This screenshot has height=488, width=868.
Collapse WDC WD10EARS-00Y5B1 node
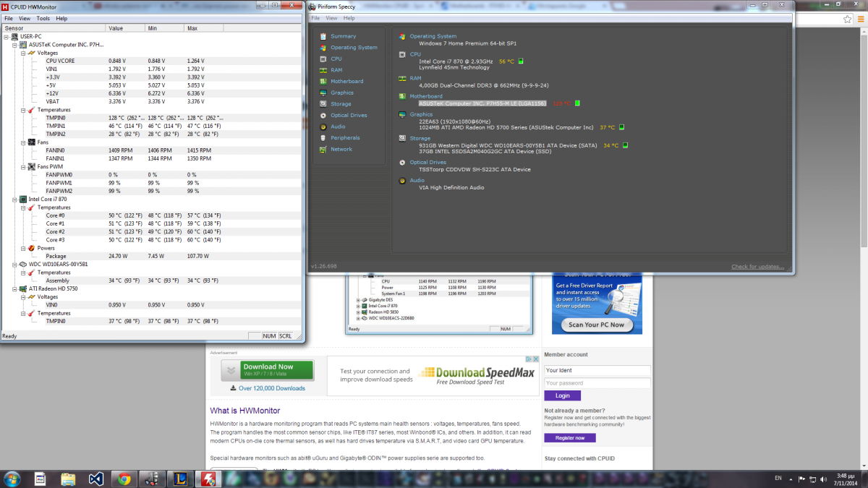pos(14,264)
